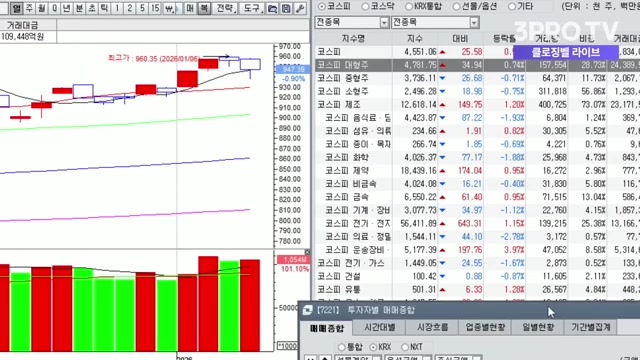Switch chart to monthly (월) period

(x=42, y=8)
